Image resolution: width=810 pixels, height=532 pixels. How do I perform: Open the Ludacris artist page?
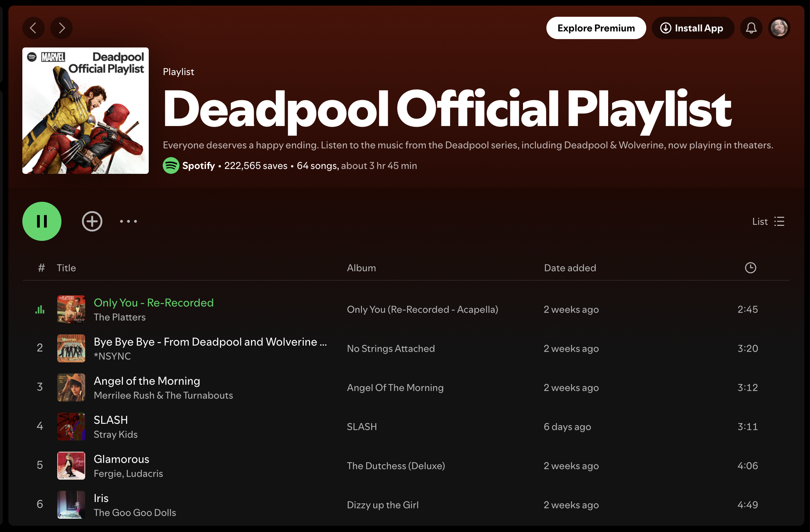[x=145, y=474]
